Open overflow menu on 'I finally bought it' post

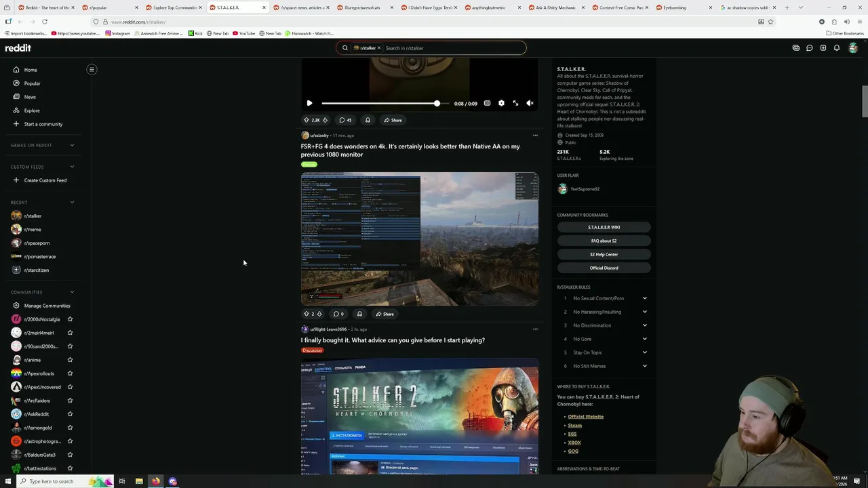[x=535, y=329]
